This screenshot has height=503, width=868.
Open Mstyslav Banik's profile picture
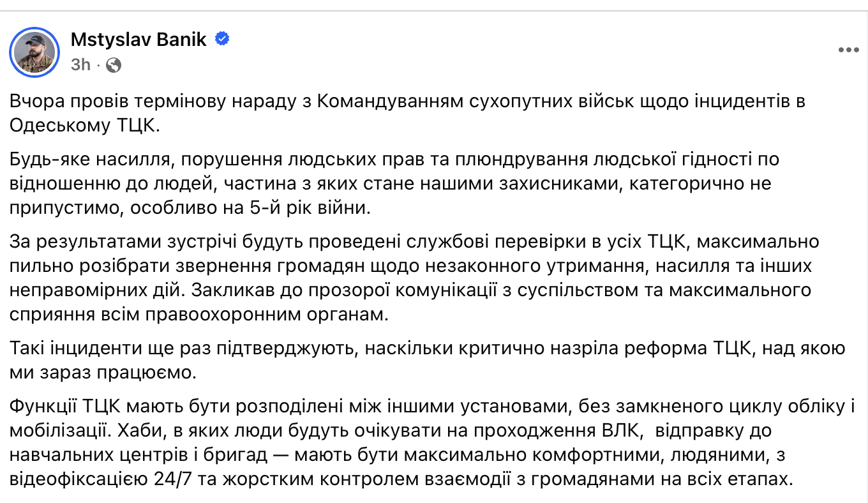pos(34,52)
